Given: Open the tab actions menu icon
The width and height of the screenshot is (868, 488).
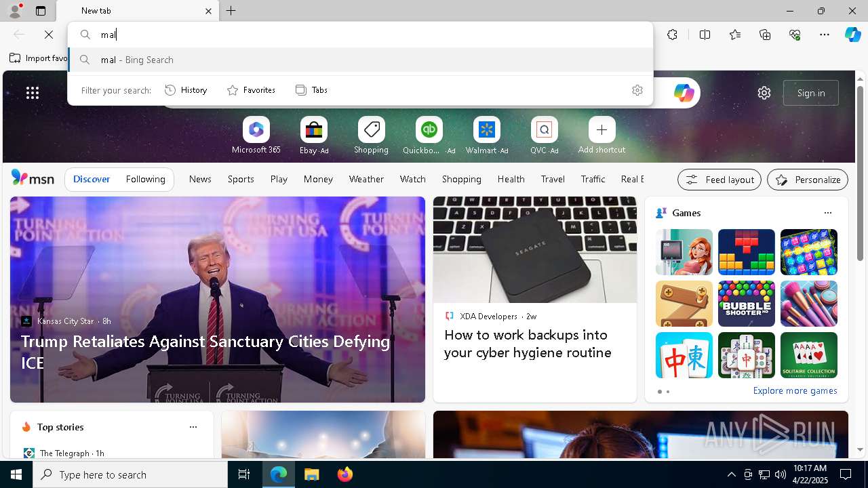Looking at the screenshot, I should 41,11.
